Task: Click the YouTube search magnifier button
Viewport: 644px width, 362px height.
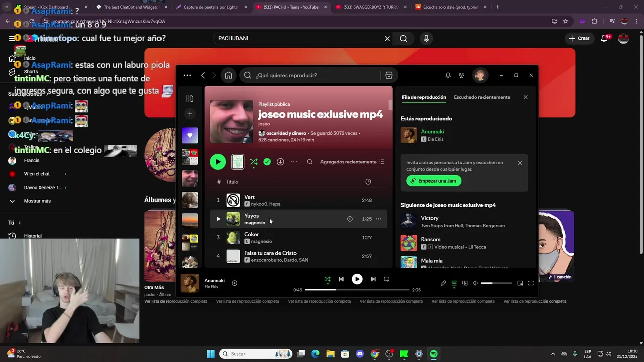Action: 404,38
